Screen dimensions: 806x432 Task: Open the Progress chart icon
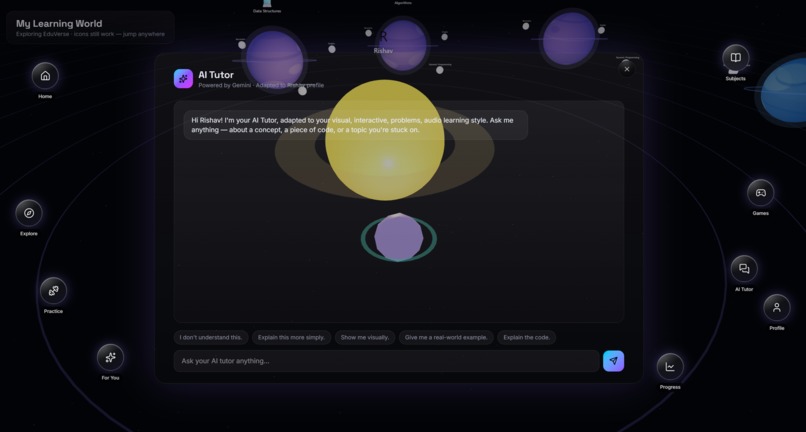point(670,367)
